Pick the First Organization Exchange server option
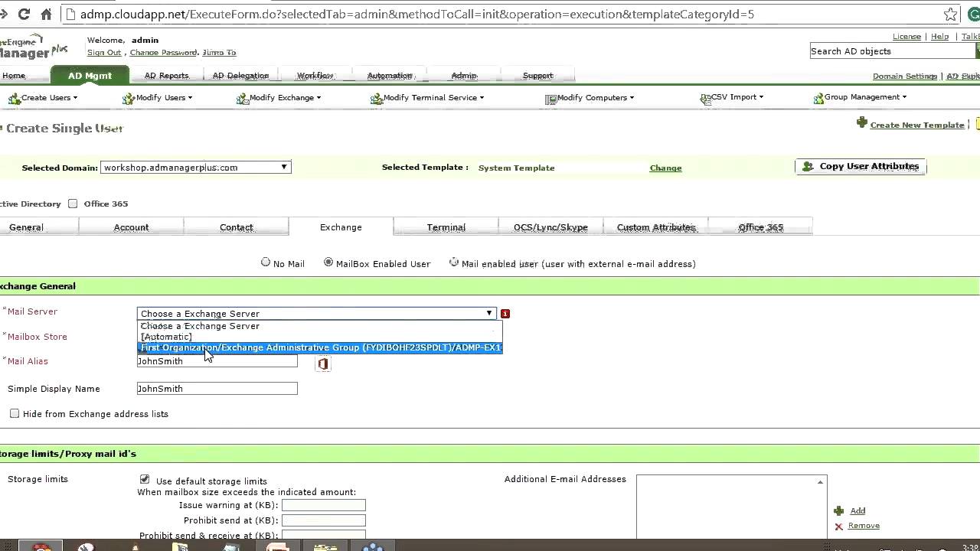 pyautogui.click(x=319, y=347)
